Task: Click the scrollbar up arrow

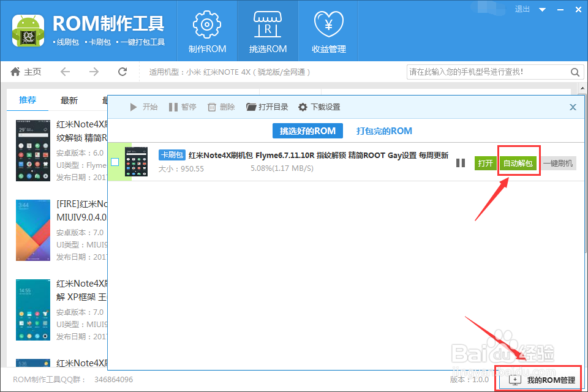Action: pos(582,89)
